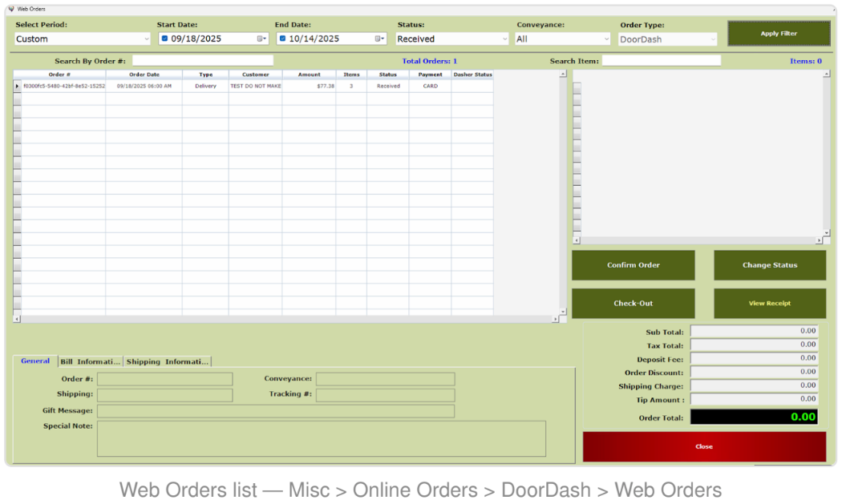Click the Sub Total value field

click(x=754, y=331)
